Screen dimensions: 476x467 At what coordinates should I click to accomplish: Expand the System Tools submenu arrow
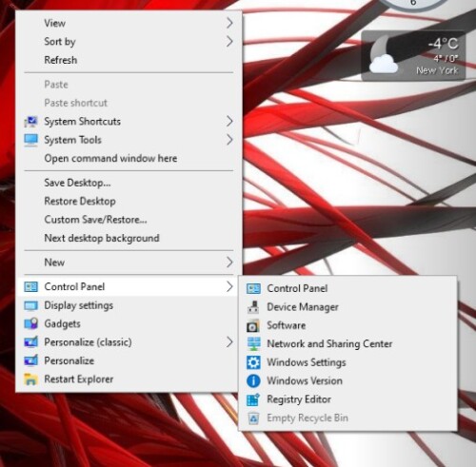pos(229,140)
